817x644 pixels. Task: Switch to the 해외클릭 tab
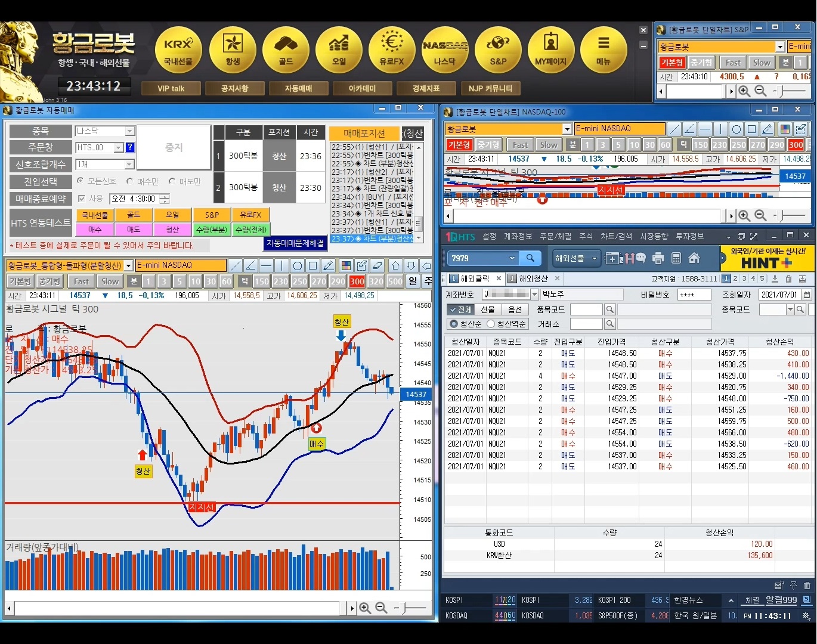click(474, 278)
